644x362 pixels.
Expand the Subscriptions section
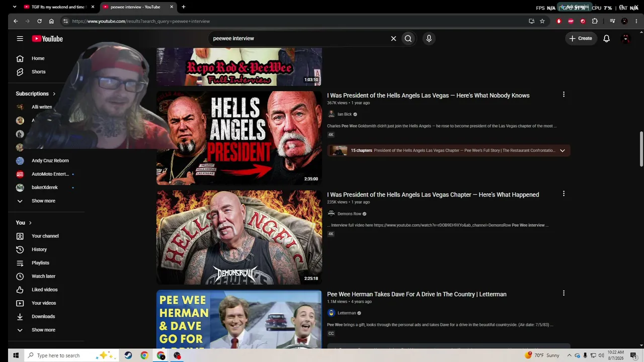coord(36,94)
